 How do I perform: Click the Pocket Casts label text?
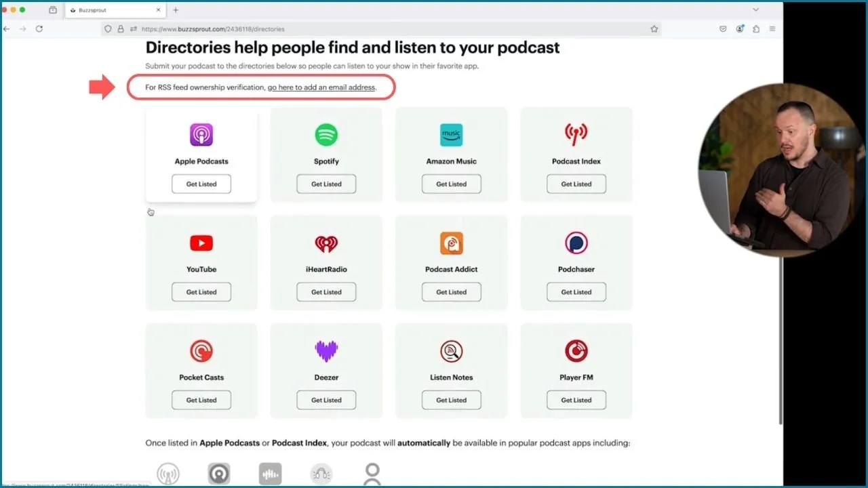[x=201, y=378]
